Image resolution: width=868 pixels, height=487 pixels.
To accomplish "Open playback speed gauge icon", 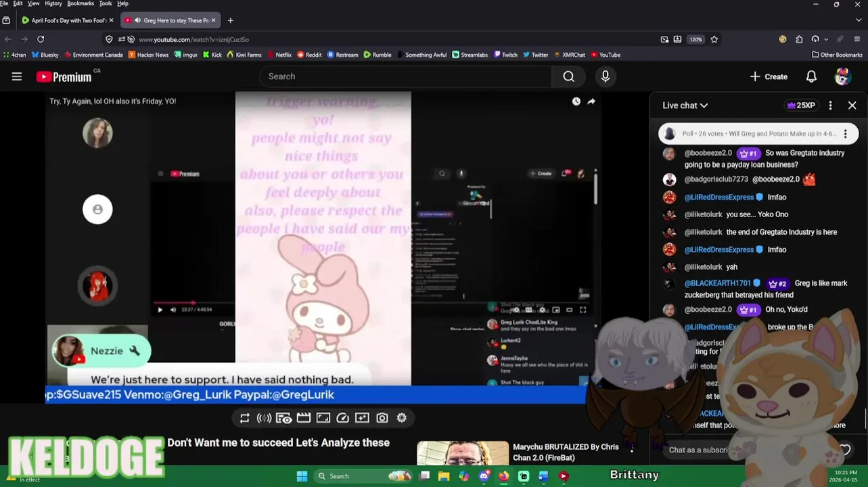I will (x=343, y=418).
